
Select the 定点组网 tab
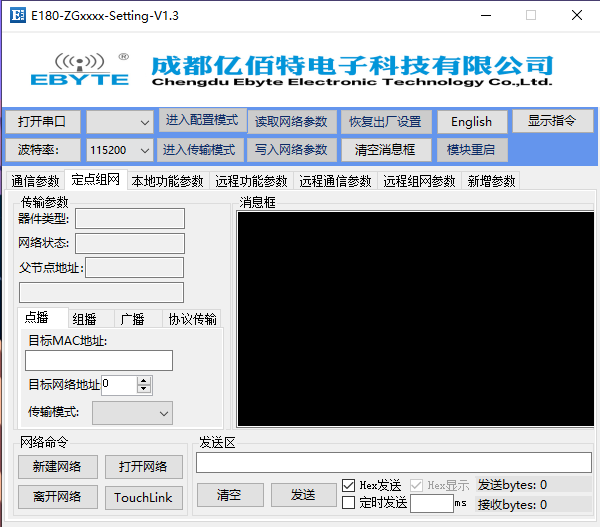click(96, 179)
